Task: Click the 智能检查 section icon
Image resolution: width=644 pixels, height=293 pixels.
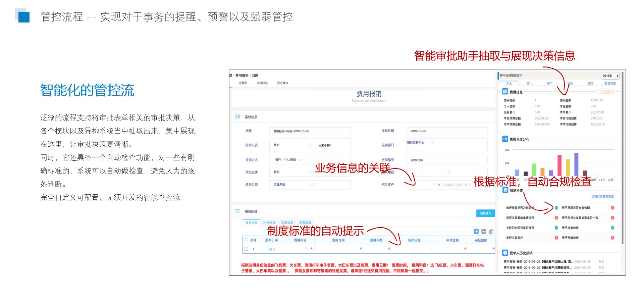Action: point(505,190)
